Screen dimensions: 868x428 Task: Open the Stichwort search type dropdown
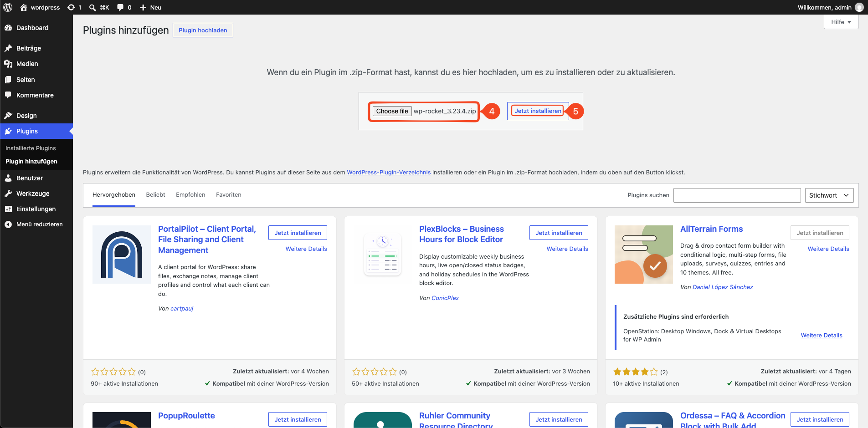(x=829, y=195)
